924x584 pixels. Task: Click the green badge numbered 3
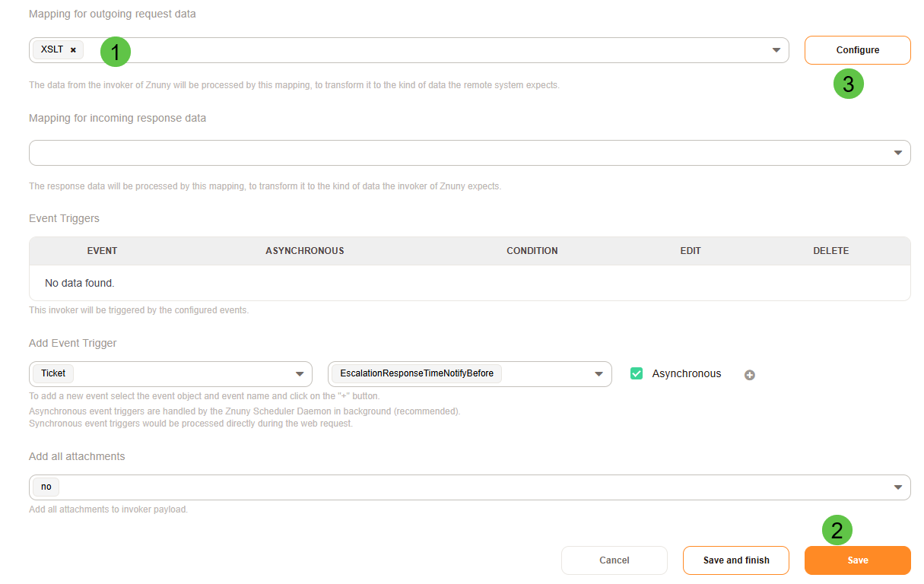(848, 84)
